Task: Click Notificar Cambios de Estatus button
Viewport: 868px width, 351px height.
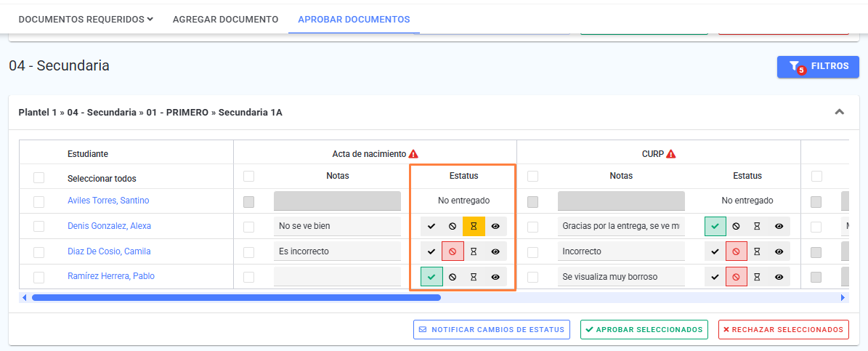Action: click(x=492, y=329)
